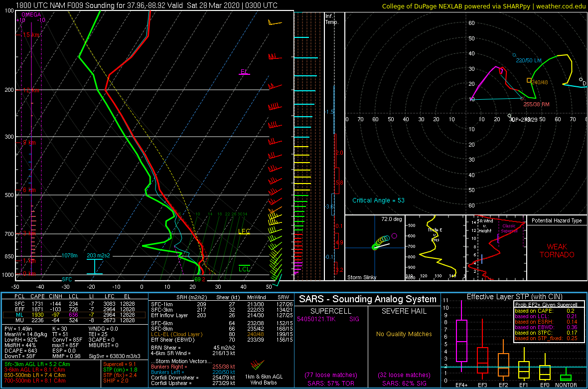Click No Quality Matches text
Image resolution: width=588 pixels, height=389 pixels.
point(404,334)
